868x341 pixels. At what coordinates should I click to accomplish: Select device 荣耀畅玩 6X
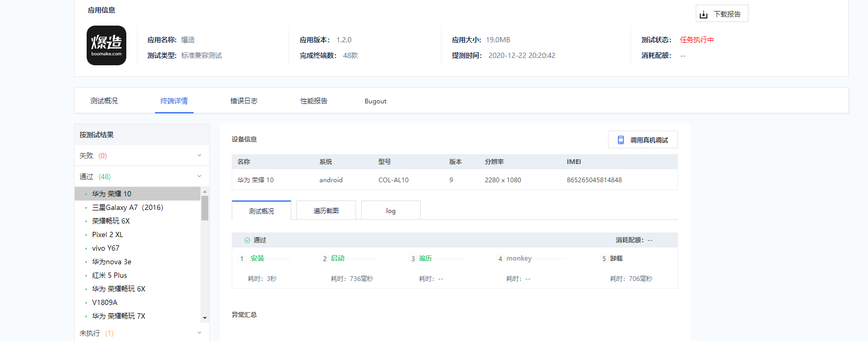point(138,221)
